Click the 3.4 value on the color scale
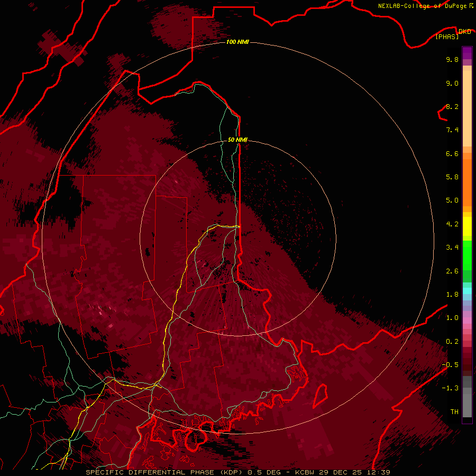This screenshot has height=476, width=476. (452, 248)
